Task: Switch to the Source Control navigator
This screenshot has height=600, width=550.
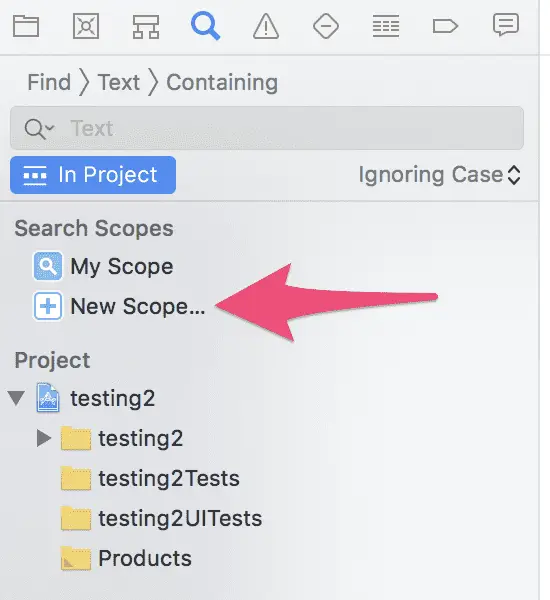Action: coord(86,26)
